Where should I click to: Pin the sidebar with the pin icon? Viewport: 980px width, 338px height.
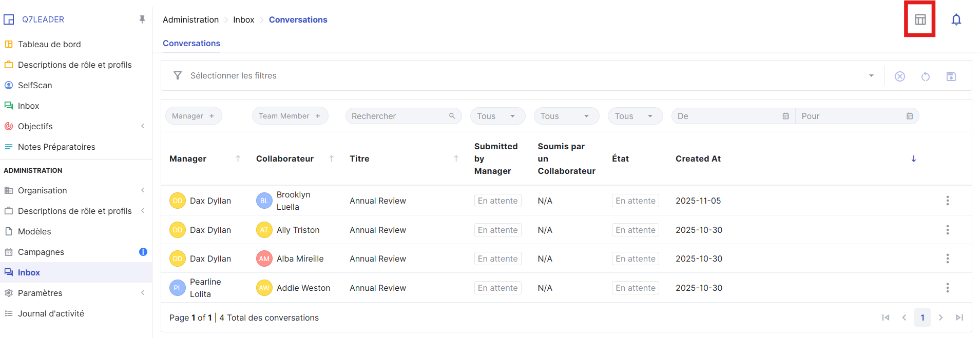(142, 19)
